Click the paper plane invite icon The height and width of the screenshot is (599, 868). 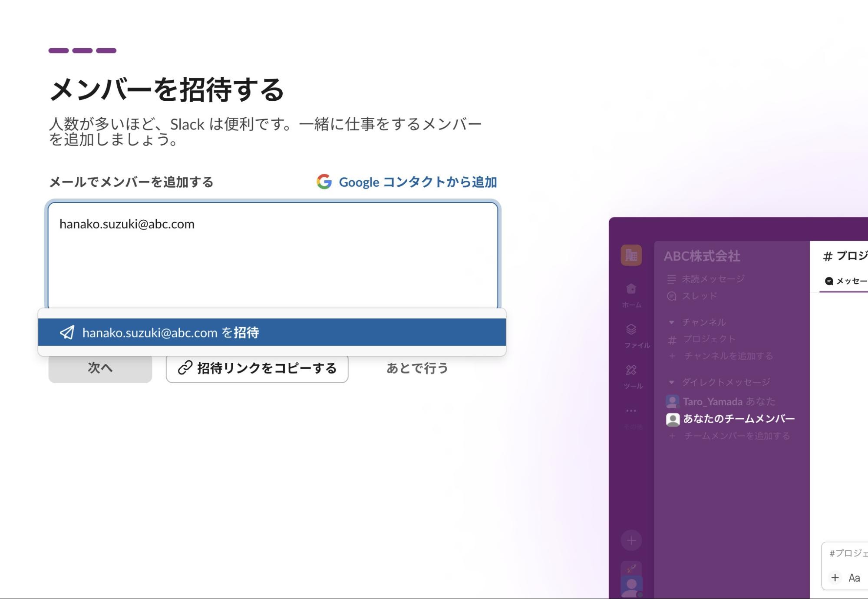click(x=67, y=332)
